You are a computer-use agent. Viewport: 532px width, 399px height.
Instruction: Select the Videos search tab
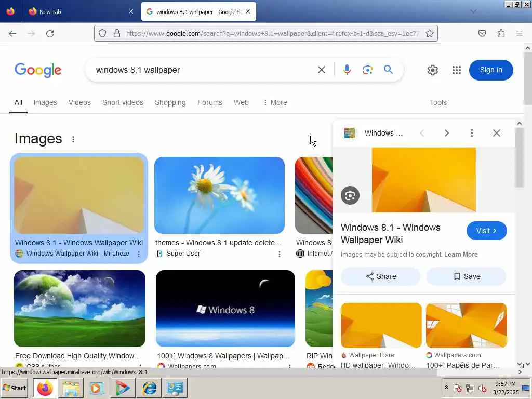click(x=79, y=102)
